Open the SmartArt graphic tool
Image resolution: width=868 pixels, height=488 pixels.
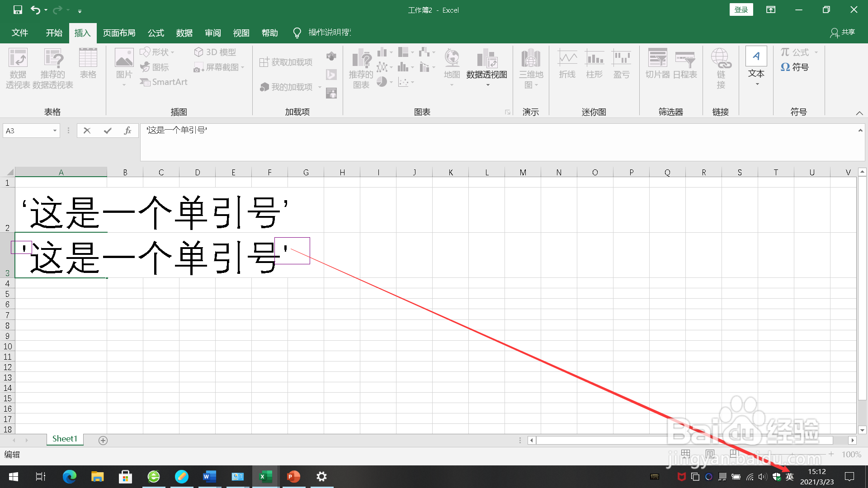[164, 82]
